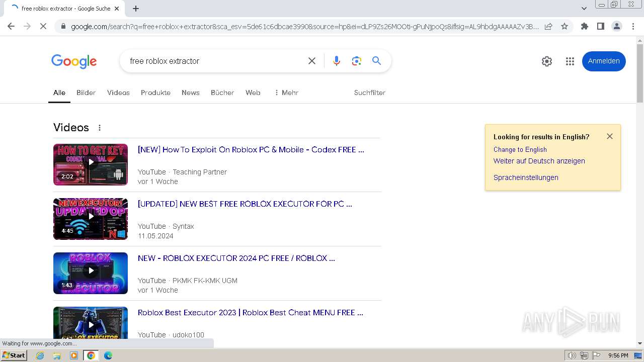This screenshot has width=644, height=362.
Task: Open the Action Center flag icon
Action: point(596,355)
